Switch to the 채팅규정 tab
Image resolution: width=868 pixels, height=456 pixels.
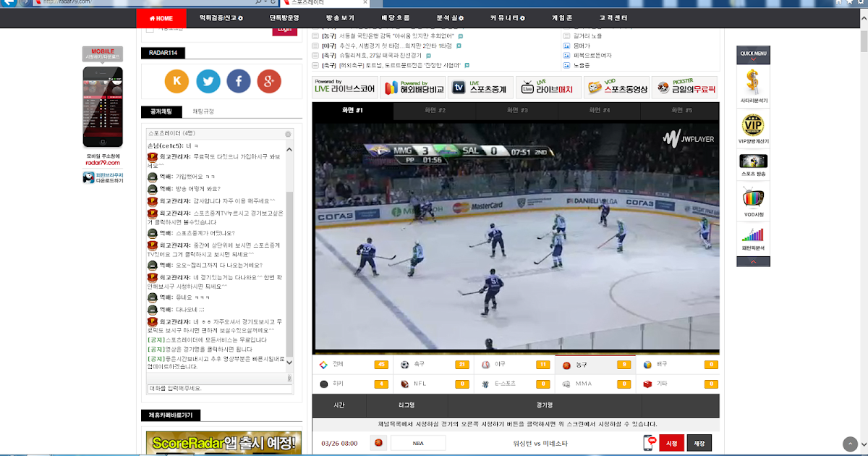(203, 111)
